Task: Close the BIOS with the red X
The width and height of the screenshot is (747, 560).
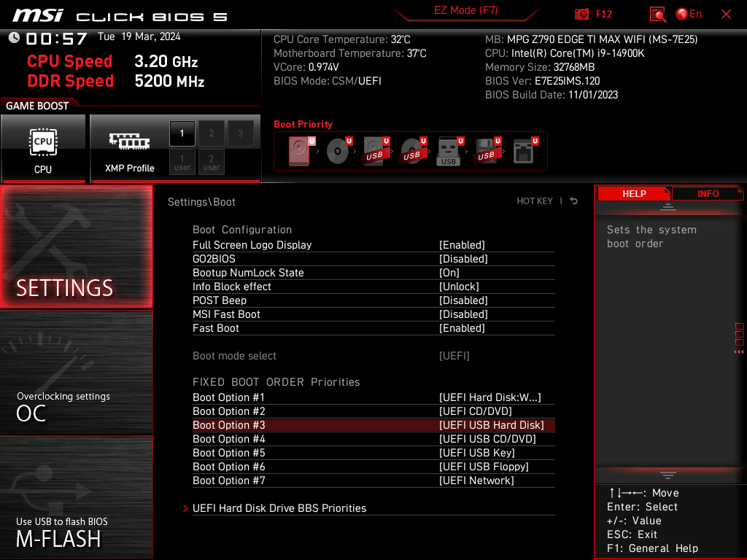Action: pos(726,15)
